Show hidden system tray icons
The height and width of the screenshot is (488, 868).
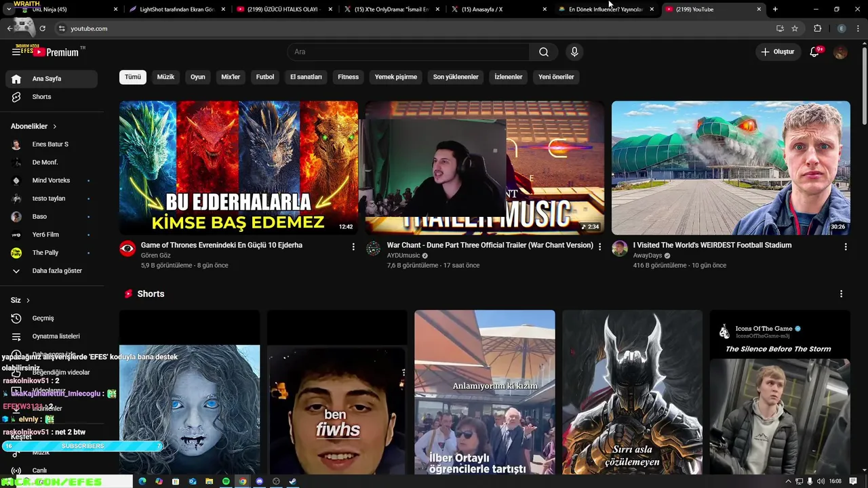(x=788, y=481)
